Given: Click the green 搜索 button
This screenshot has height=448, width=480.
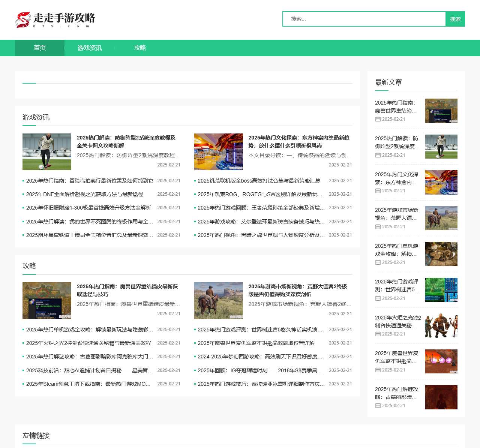Looking at the screenshot, I should tap(455, 19).
